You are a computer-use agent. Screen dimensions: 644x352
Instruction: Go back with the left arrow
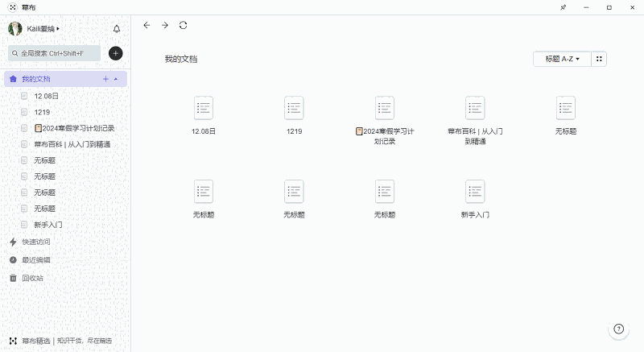pos(147,26)
